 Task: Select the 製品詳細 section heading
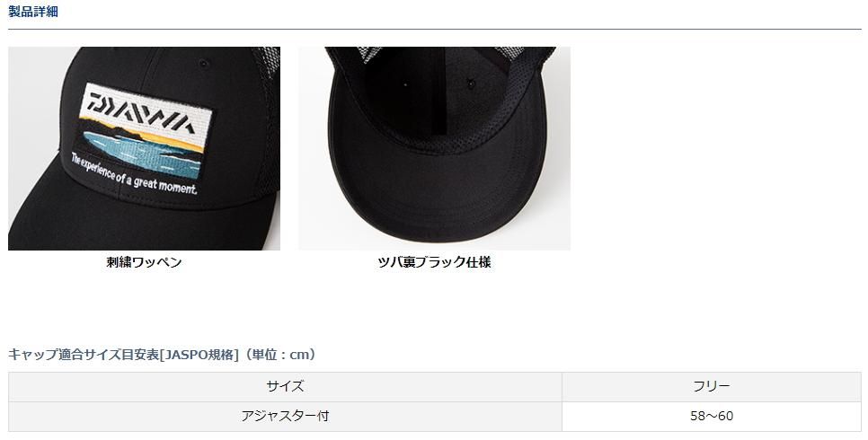(33, 12)
